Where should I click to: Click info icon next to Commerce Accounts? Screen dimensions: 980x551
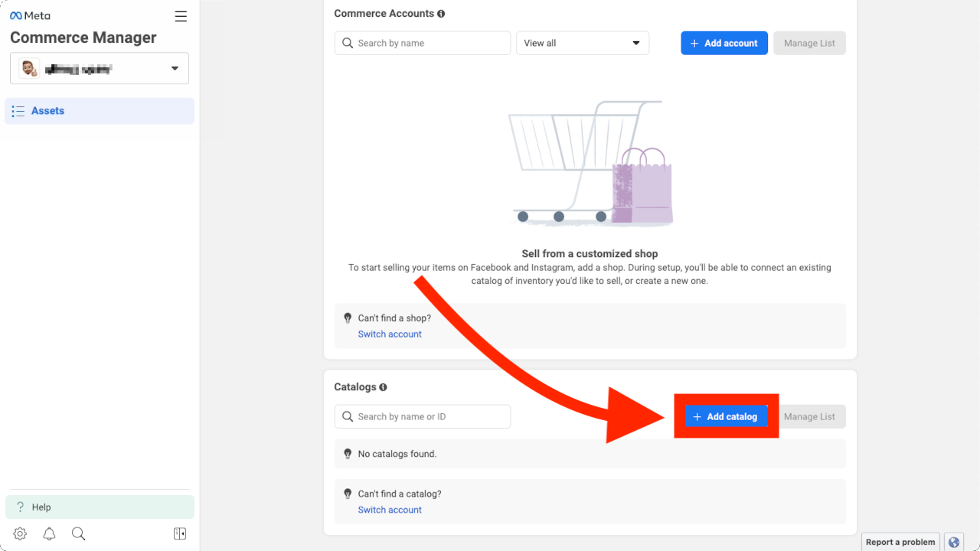pyautogui.click(x=441, y=14)
